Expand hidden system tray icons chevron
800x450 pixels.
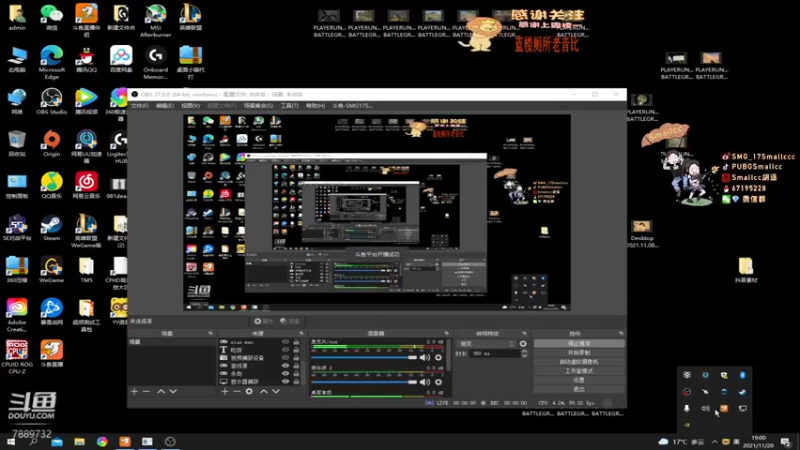[714, 442]
